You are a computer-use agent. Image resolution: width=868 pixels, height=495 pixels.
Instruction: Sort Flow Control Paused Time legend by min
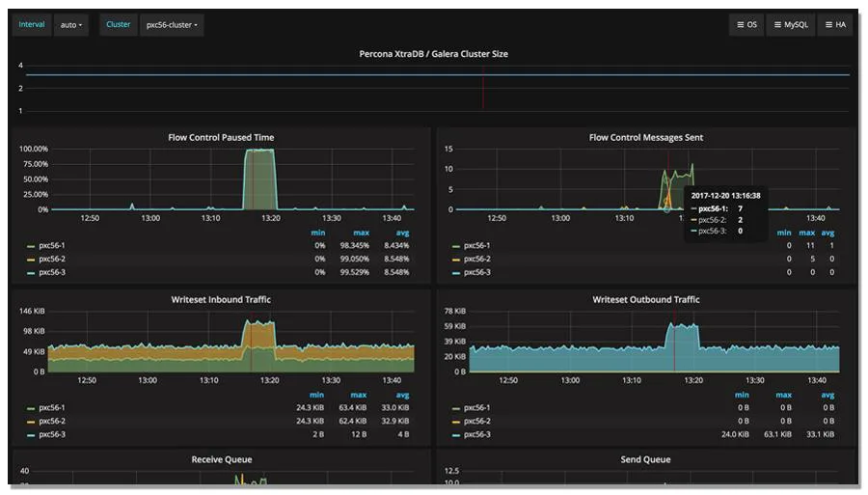pyautogui.click(x=317, y=233)
